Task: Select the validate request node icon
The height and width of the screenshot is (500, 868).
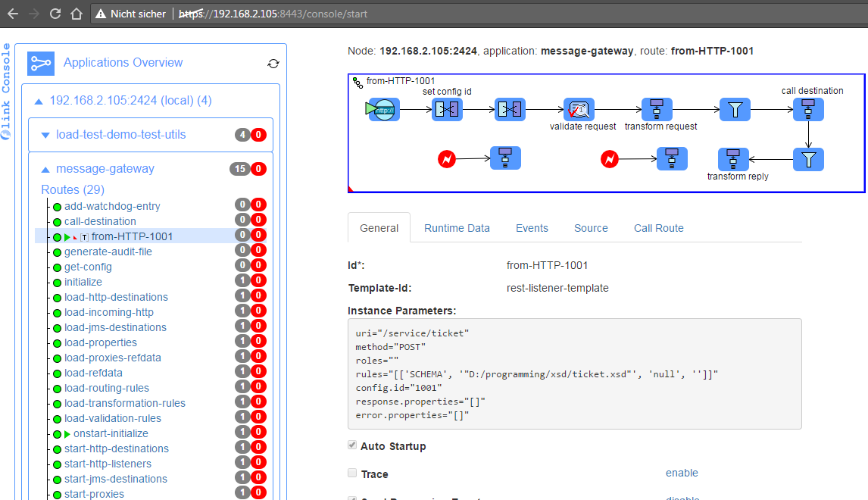Action: [x=579, y=110]
